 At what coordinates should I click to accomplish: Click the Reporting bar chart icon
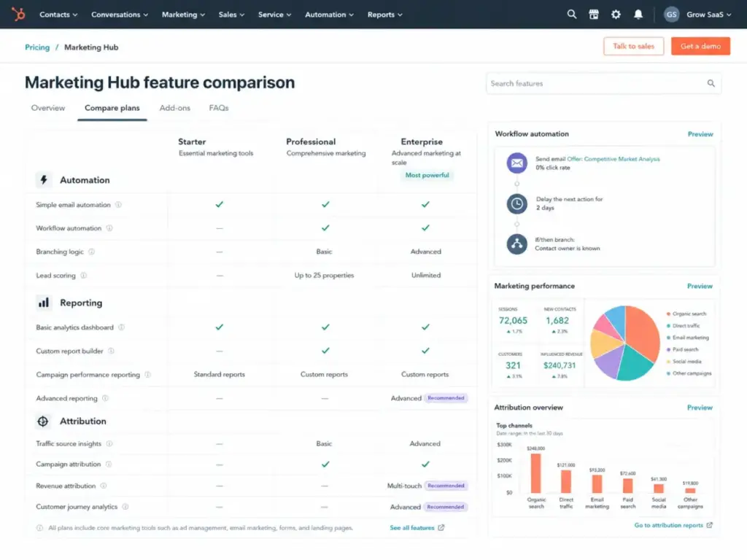click(x=44, y=303)
